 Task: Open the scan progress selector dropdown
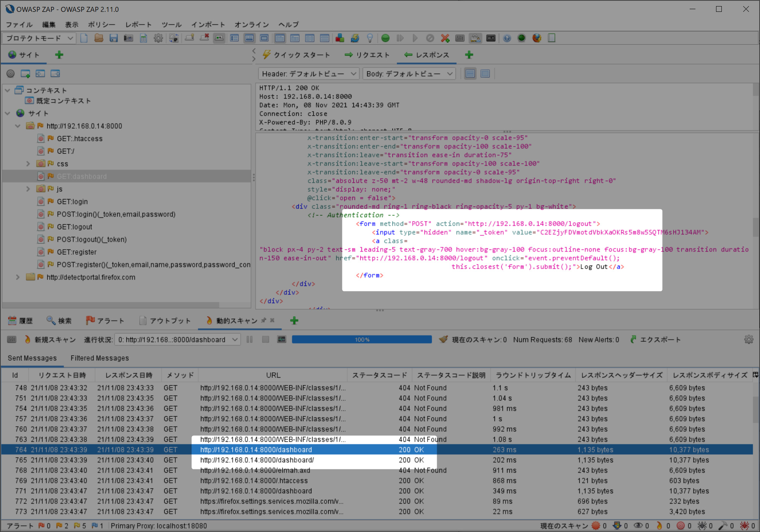click(x=178, y=340)
